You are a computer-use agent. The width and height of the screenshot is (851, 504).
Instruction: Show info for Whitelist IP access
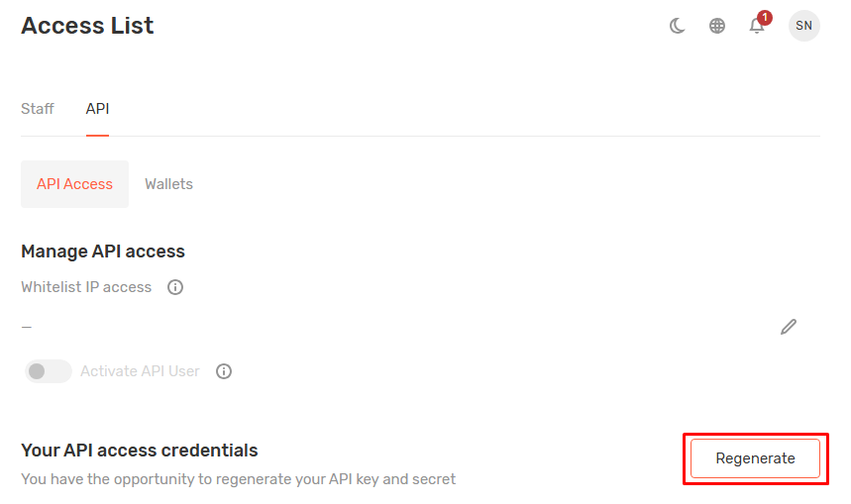click(175, 287)
